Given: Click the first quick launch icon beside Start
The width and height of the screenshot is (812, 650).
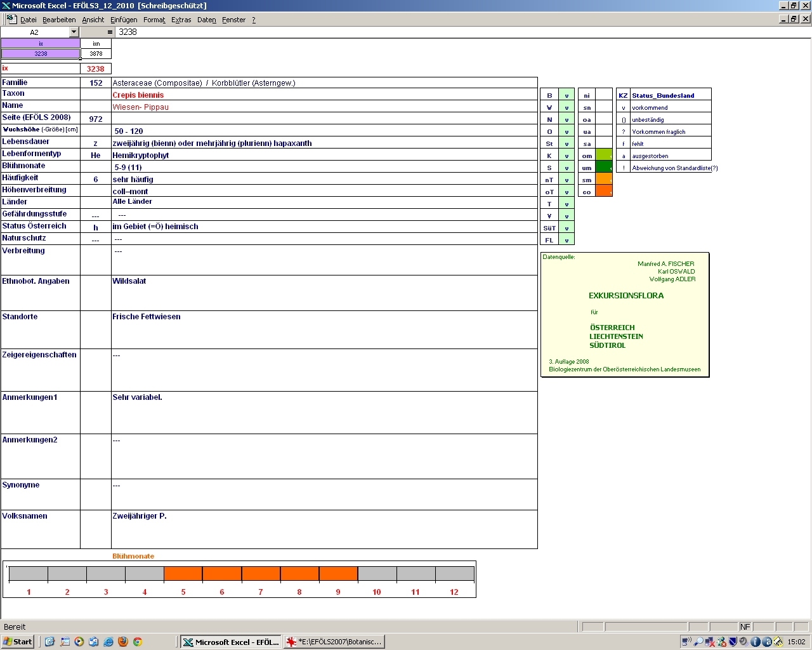Looking at the screenshot, I should 49,642.
